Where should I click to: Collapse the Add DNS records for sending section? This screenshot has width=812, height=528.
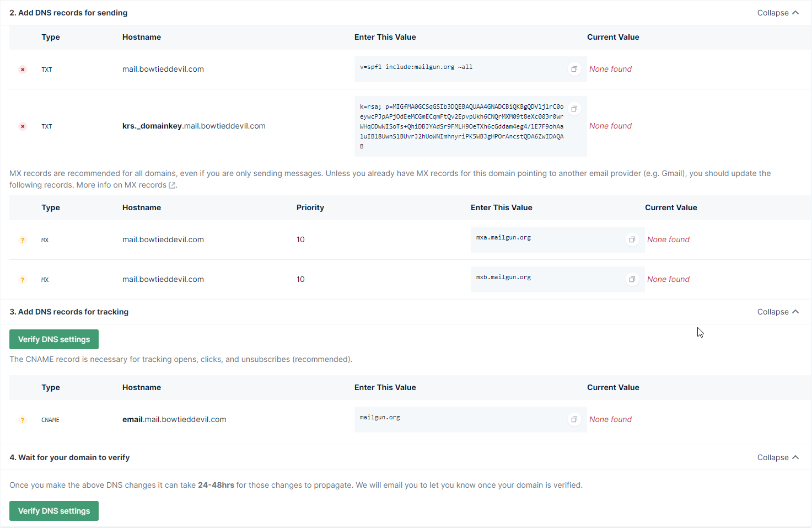point(778,13)
